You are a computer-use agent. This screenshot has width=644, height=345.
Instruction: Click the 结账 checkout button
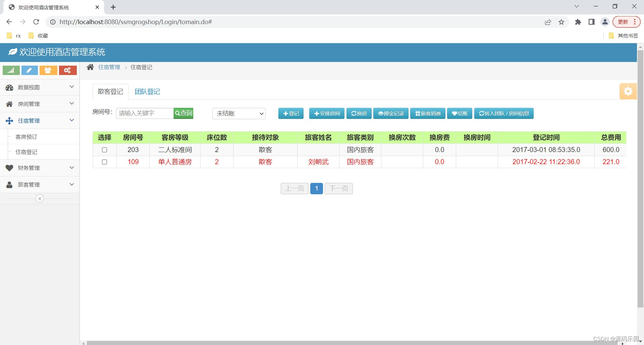[459, 113]
